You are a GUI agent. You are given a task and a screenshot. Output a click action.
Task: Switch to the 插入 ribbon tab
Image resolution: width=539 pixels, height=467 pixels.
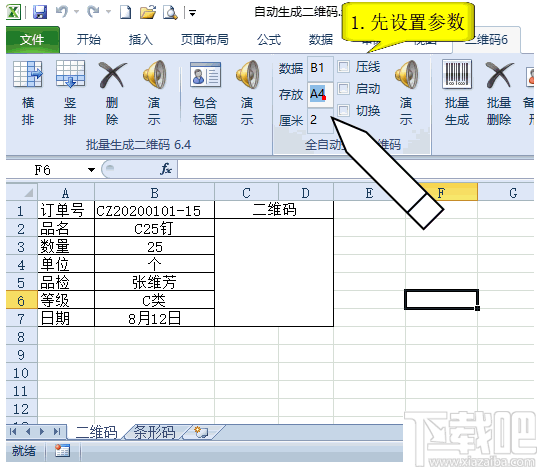(x=141, y=40)
